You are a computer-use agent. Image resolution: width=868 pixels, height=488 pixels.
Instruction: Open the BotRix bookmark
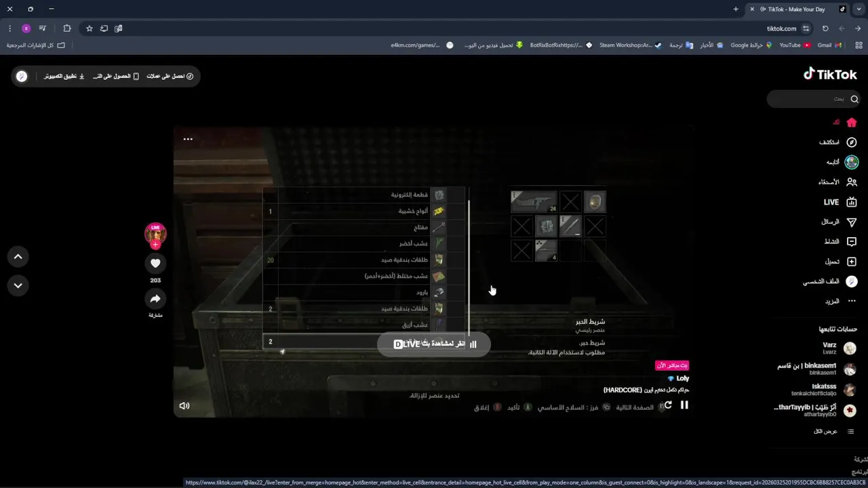point(561,45)
